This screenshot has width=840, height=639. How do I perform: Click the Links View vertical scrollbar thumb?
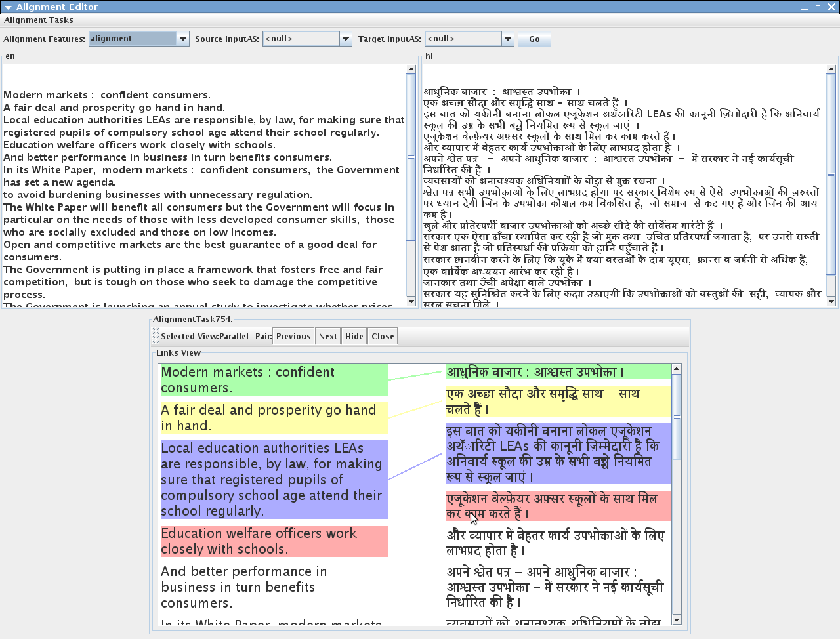pos(677,417)
